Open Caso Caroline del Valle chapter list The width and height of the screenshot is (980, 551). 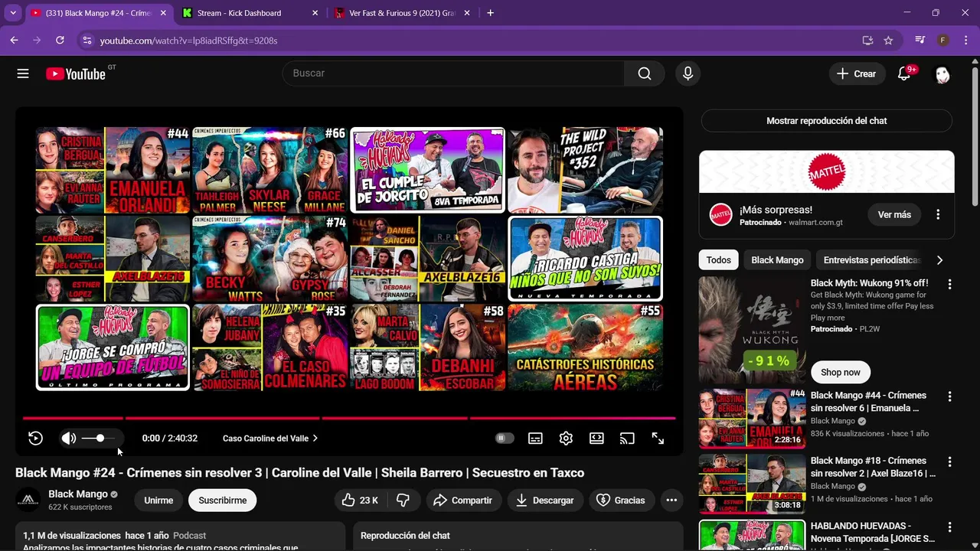tap(270, 439)
